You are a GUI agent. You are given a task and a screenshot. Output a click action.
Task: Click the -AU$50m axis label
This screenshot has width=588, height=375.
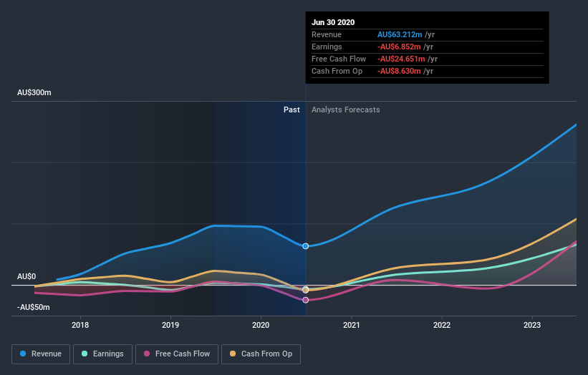[x=34, y=307]
